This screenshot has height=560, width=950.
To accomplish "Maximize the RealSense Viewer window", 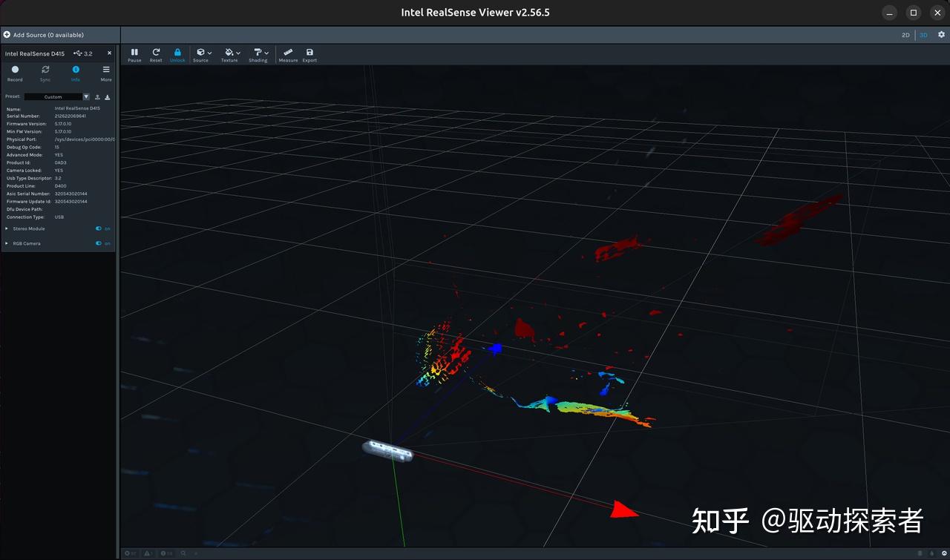I will click(914, 13).
